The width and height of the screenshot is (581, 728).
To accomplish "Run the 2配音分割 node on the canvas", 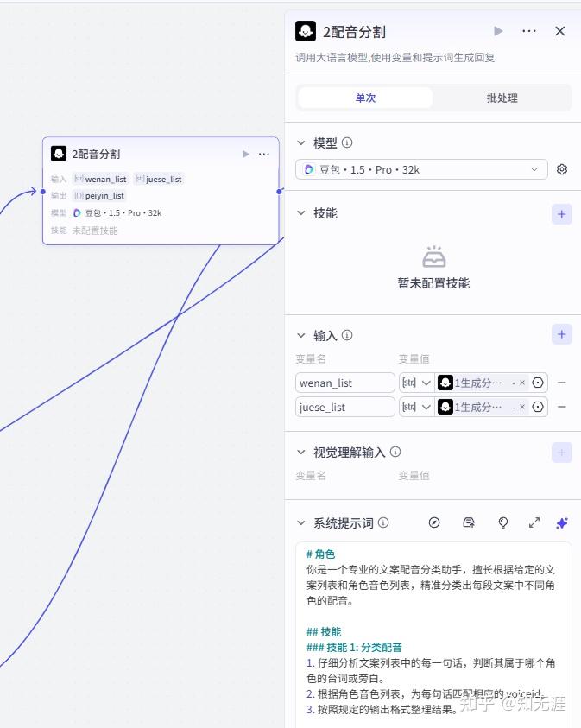I will click(245, 154).
